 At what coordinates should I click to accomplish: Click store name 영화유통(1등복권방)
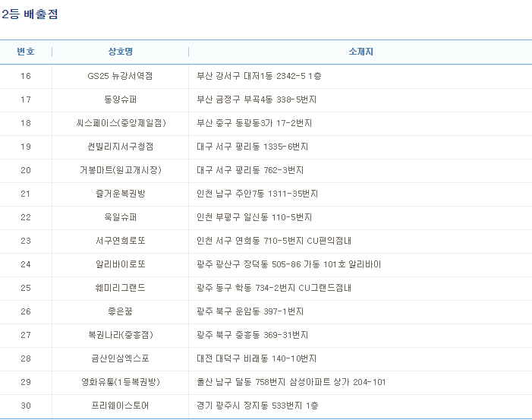pyautogui.click(x=121, y=382)
